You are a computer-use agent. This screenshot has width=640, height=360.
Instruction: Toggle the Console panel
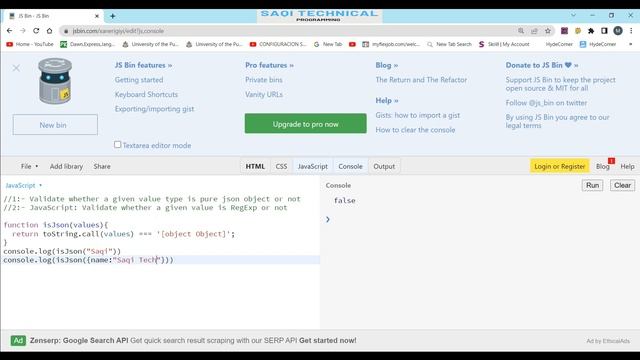350,166
